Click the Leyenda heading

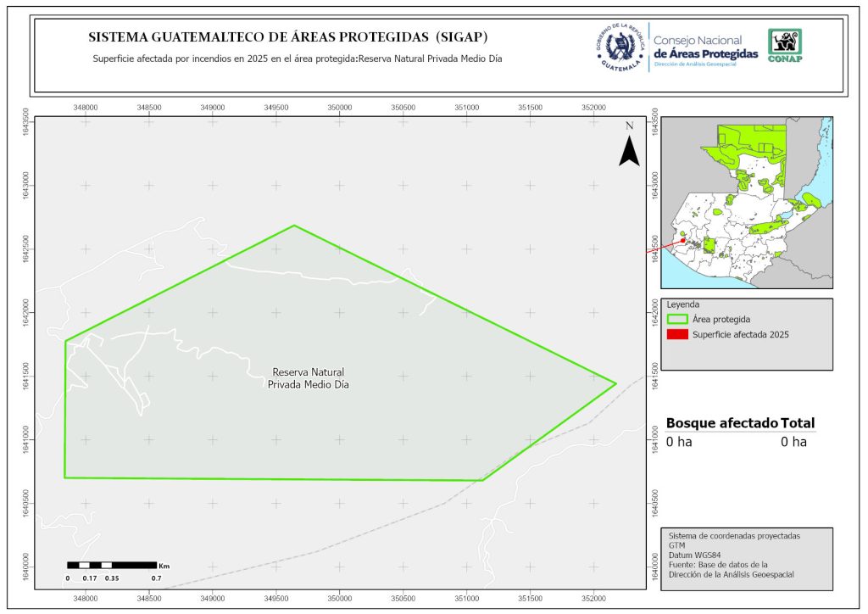pos(684,304)
